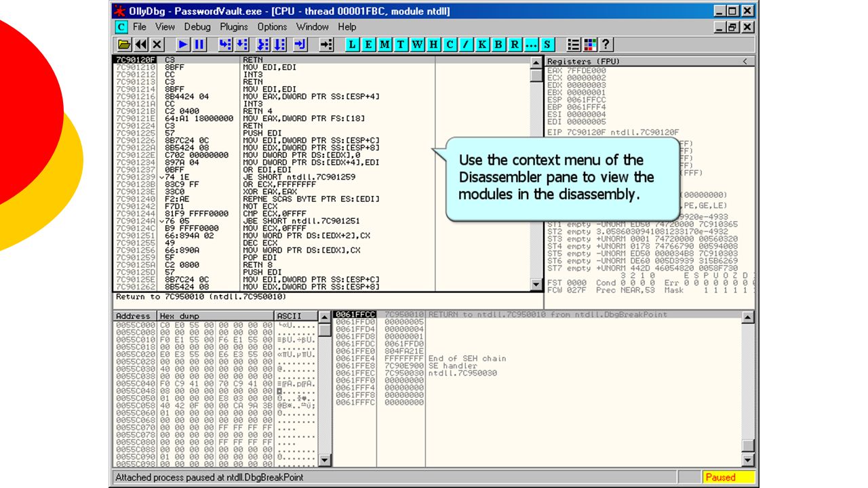The image size is (868, 488).
Task: Open the Help menu
Action: 347,27
